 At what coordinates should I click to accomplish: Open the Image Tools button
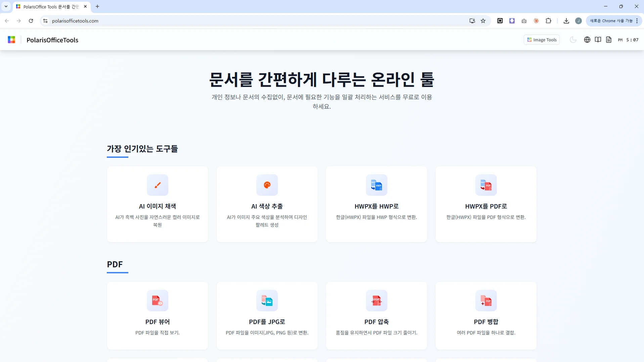pyautogui.click(x=542, y=40)
